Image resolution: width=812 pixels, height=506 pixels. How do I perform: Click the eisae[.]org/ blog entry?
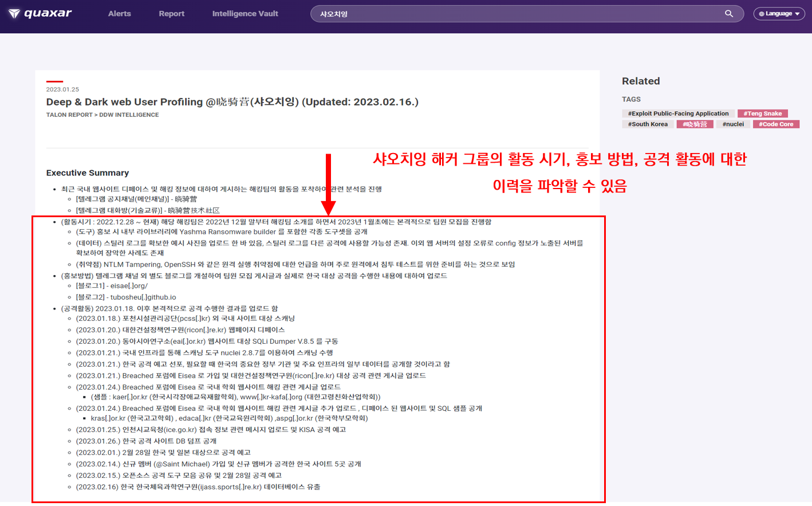click(x=112, y=285)
